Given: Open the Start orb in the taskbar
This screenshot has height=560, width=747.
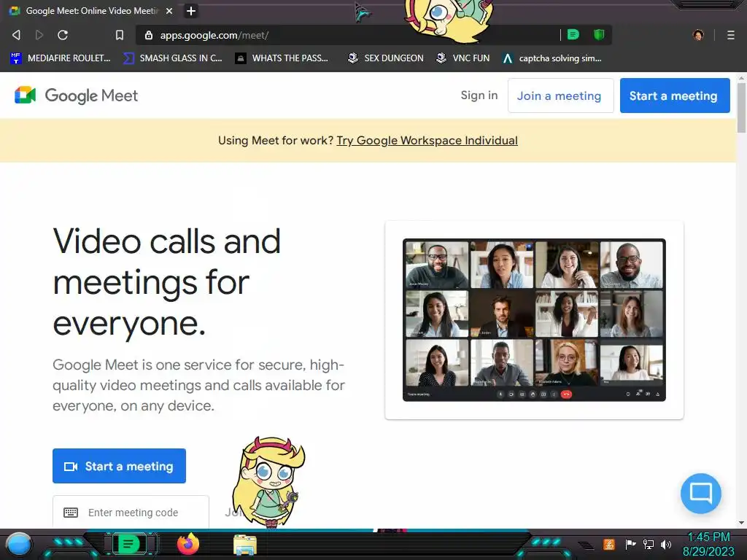Looking at the screenshot, I should click(19, 544).
